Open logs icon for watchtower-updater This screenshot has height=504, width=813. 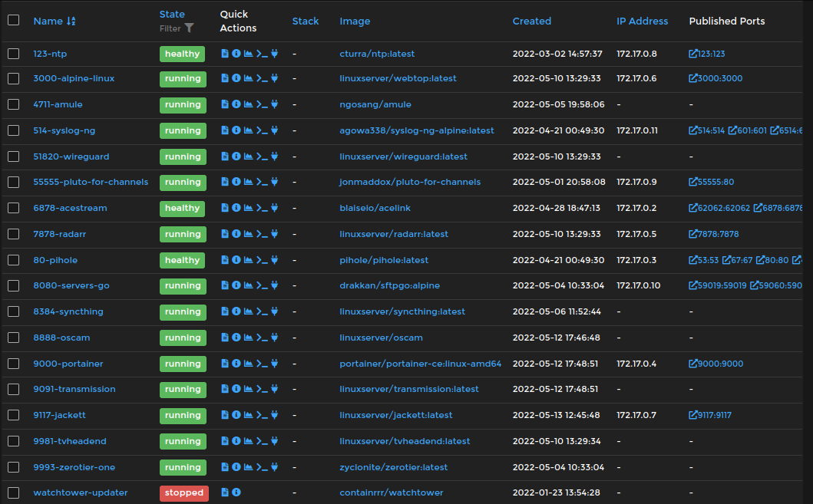225,492
